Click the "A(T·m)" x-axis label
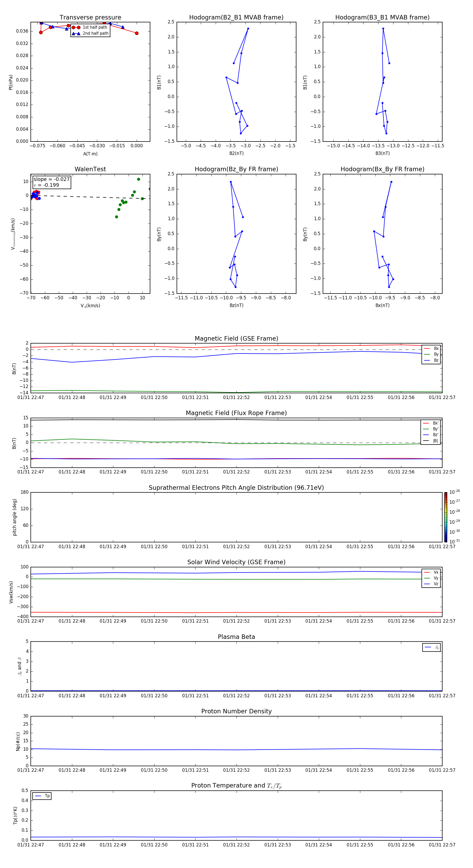Viewport: 473px width, 868px height. (x=90, y=154)
